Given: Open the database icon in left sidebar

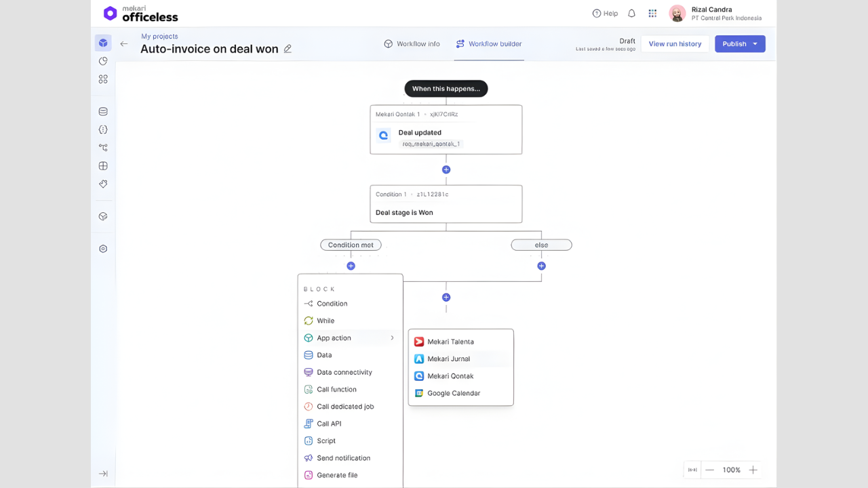Looking at the screenshot, I should [103, 112].
